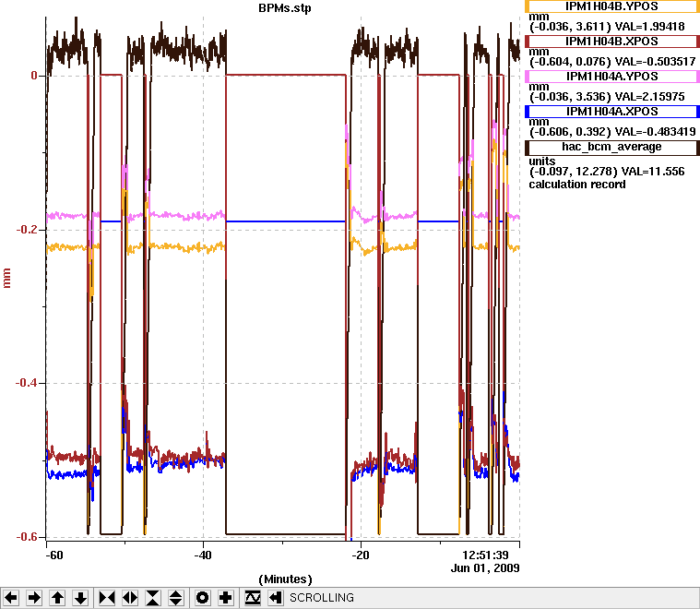This screenshot has width=700, height=609.
Task: Select the IPM1H04B.YPOS legend entry
Action: point(612,6)
